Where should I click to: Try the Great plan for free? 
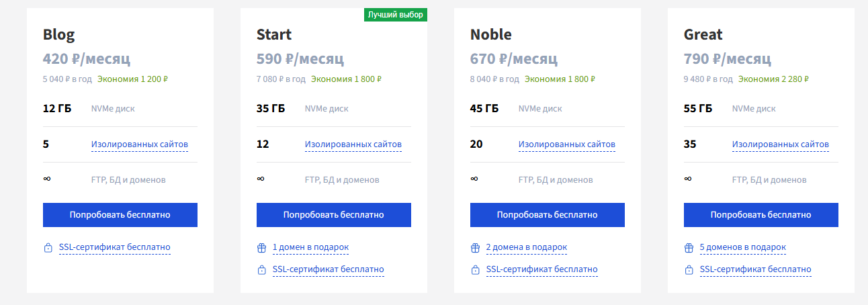click(x=761, y=215)
